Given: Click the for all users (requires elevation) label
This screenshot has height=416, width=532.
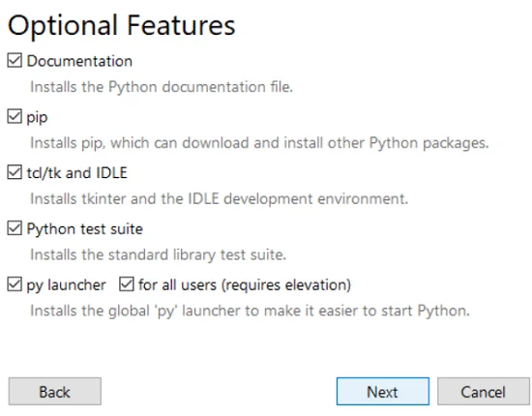Looking at the screenshot, I should (x=245, y=285).
